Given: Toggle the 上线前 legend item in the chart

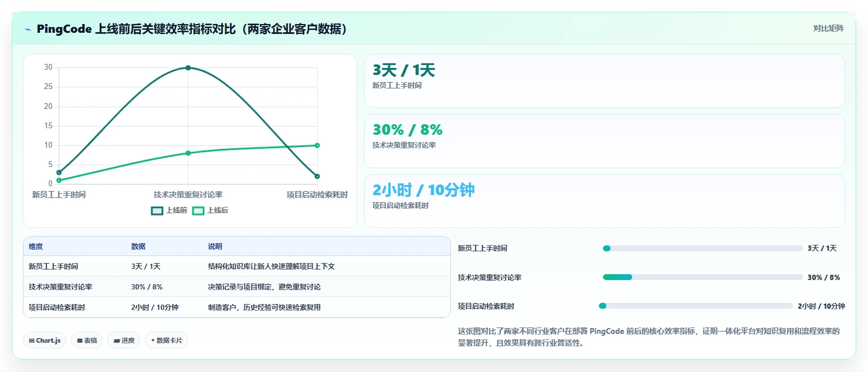Looking at the screenshot, I should pos(169,210).
